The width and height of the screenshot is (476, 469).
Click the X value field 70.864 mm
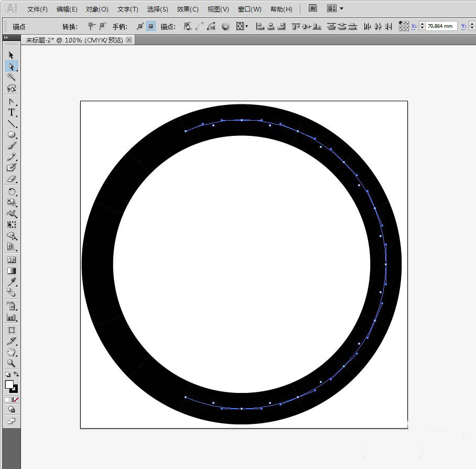441,26
